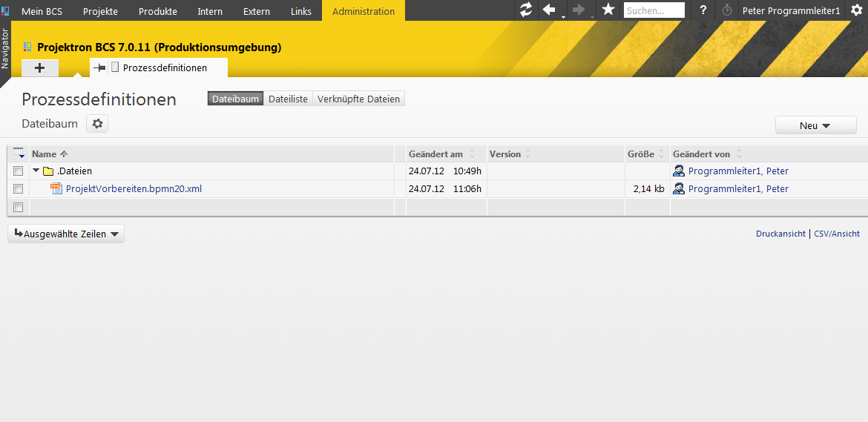Viewport: 868px width, 422px height.
Task: Click the BCS logo icon in top-left corner
Action: 5,10
